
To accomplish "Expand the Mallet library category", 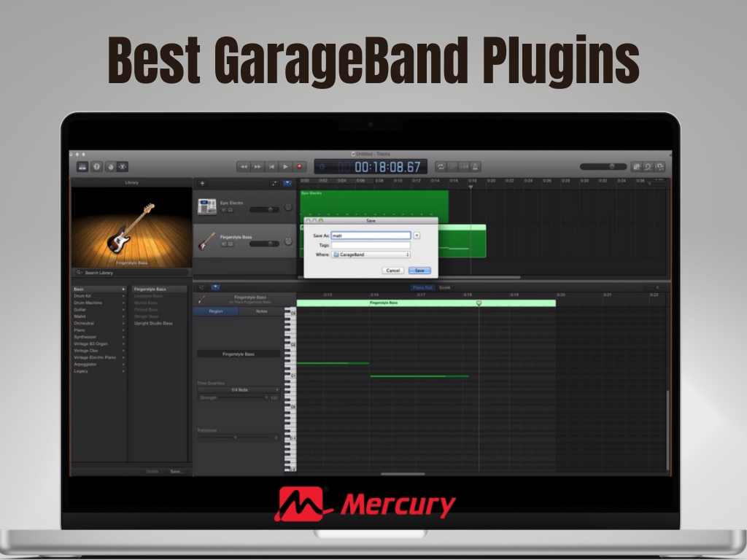I will point(99,316).
